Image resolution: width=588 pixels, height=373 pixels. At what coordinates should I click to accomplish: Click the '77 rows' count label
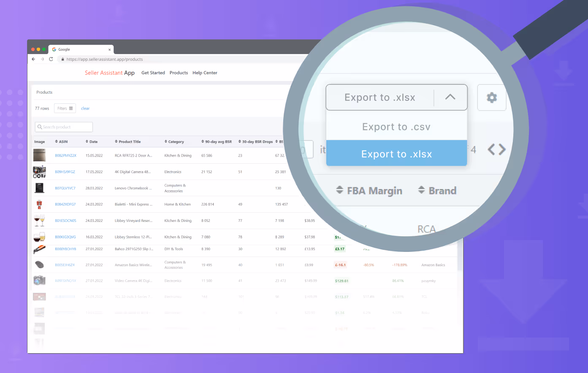[42, 108]
